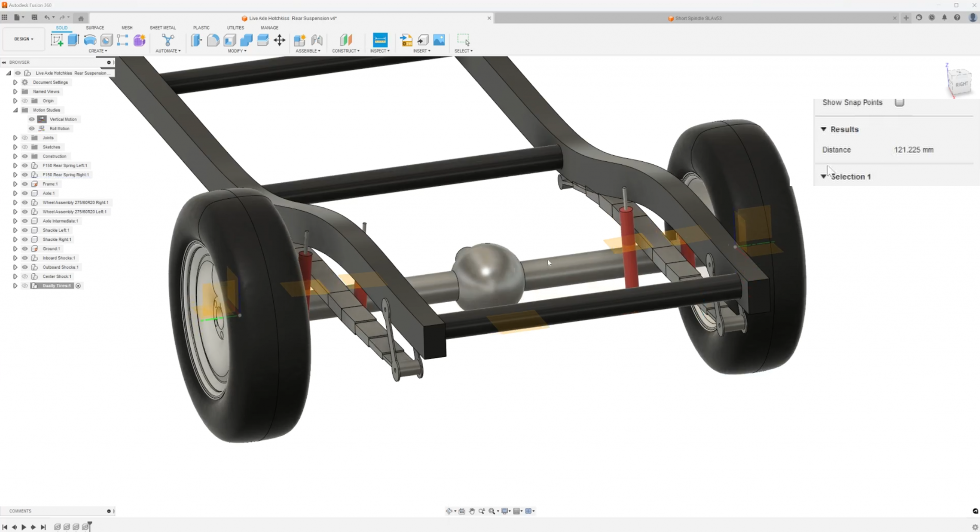
Task: Select the Revolve tool
Action: point(89,40)
